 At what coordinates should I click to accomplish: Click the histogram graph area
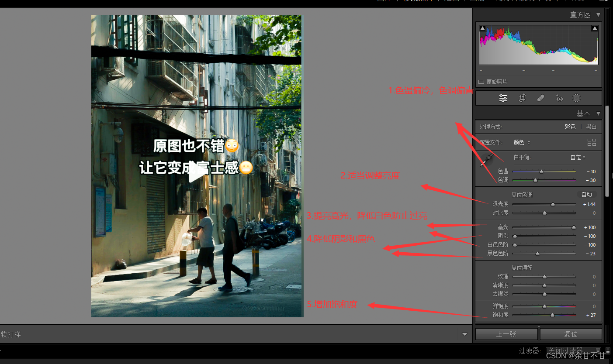538,45
